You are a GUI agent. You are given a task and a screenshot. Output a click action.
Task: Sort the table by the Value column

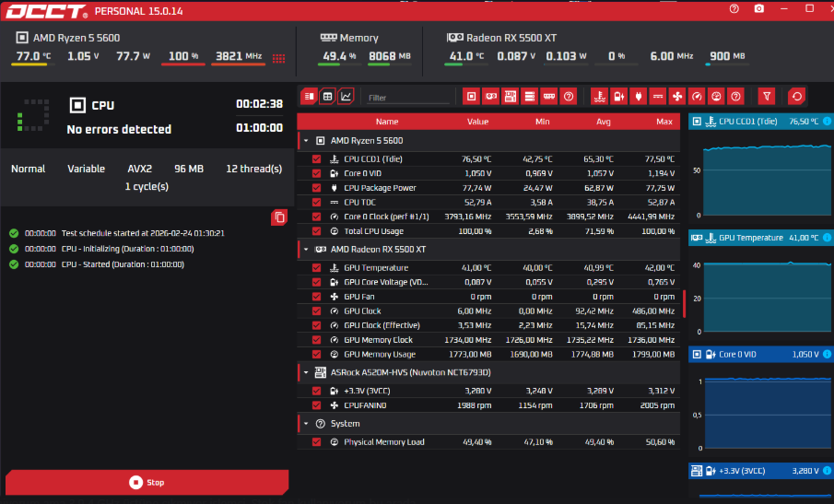477,122
